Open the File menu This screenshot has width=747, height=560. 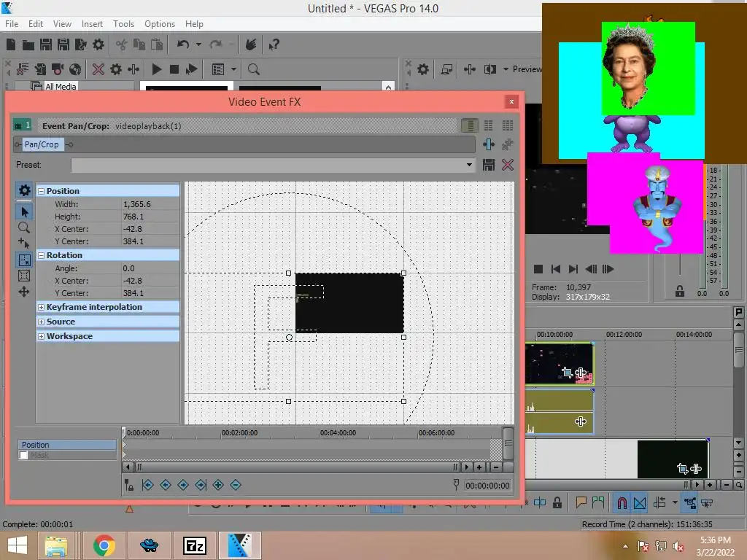pyautogui.click(x=12, y=24)
